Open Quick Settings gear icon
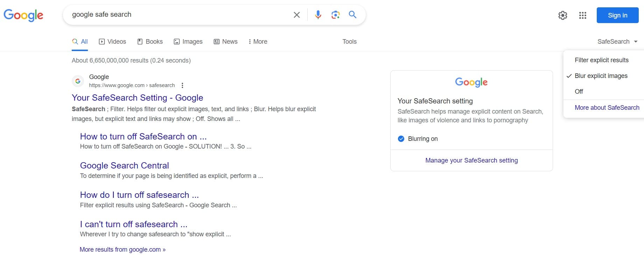 [x=563, y=15]
